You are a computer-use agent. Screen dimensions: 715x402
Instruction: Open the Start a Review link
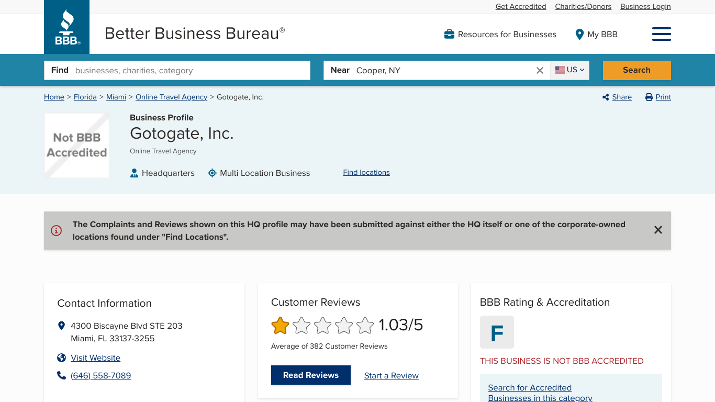391,376
